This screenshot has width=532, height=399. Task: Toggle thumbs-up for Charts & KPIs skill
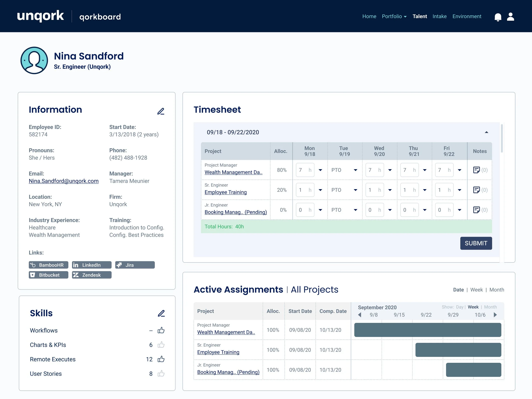161,345
